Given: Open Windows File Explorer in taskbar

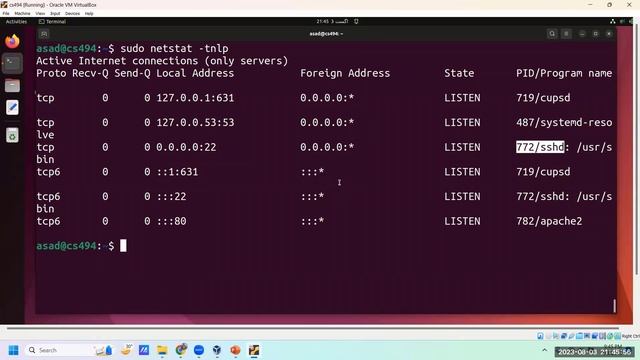Looking at the screenshot, I should pos(162,350).
